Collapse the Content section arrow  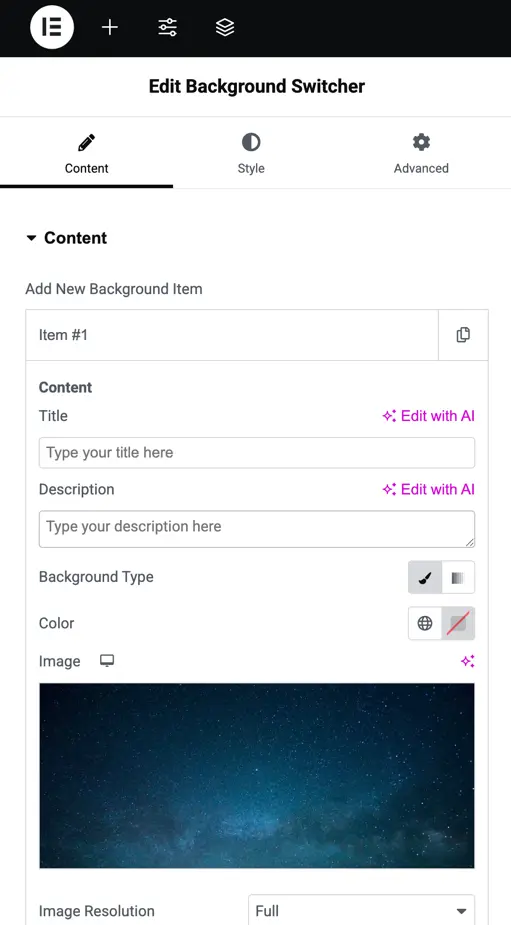[31, 238]
